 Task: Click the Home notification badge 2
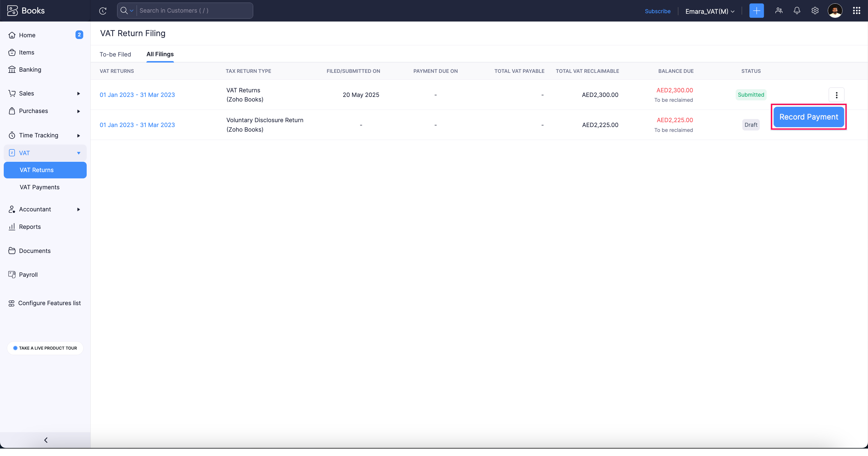pyautogui.click(x=79, y=35)
